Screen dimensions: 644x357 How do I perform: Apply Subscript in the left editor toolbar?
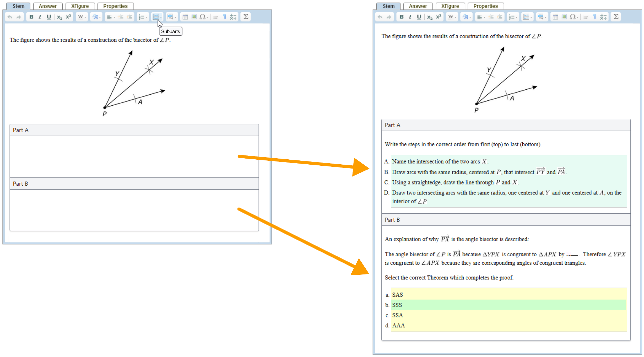click(59, 17)
